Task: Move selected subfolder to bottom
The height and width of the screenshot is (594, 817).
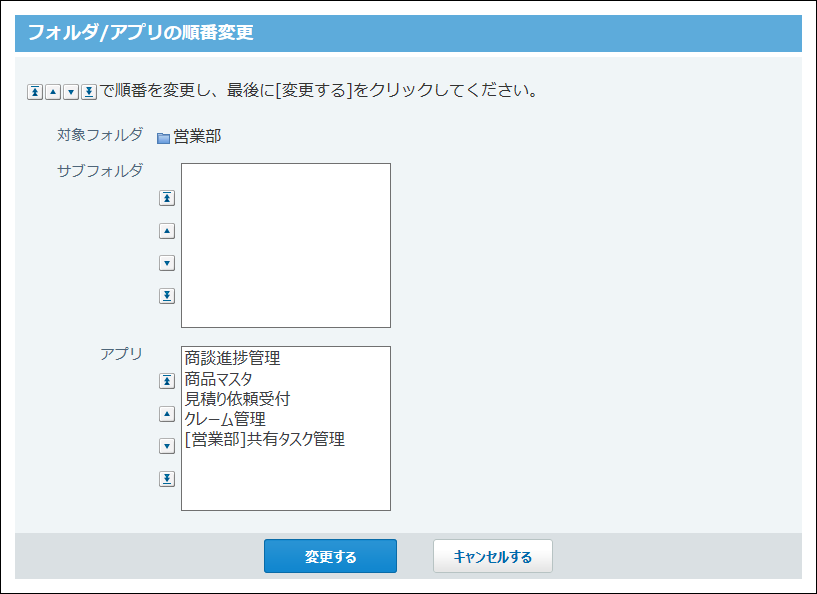Action: coord(167,296)
